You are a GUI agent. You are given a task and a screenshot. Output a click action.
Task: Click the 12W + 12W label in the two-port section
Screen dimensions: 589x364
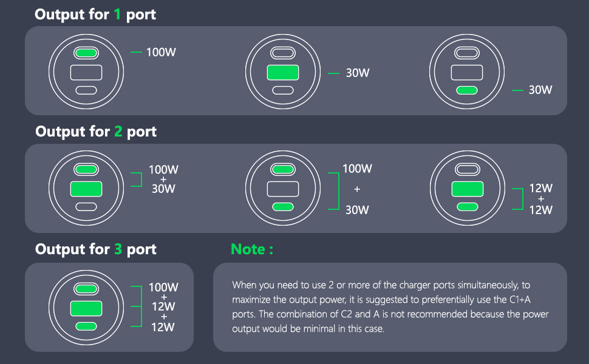541,199
